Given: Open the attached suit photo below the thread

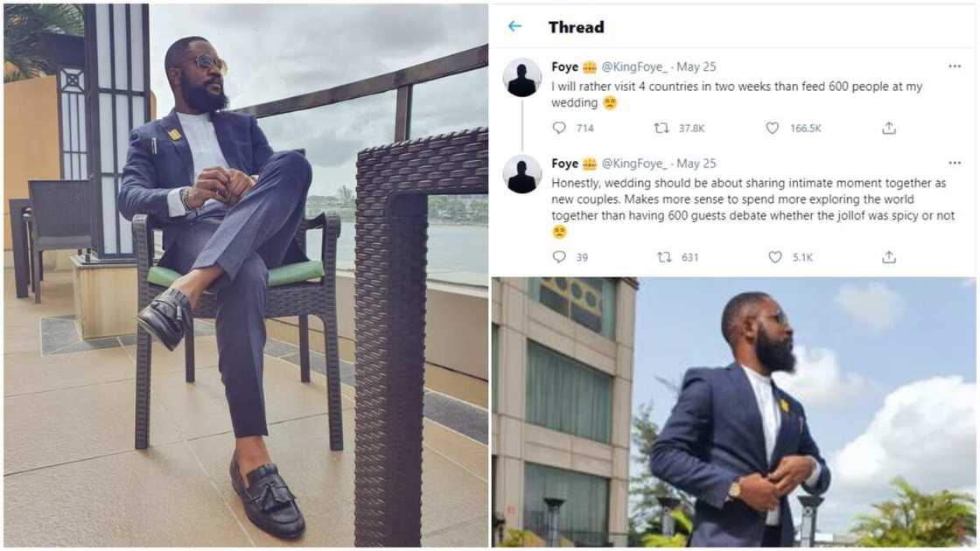Looking at the screenshot, I should coord(735,411).
